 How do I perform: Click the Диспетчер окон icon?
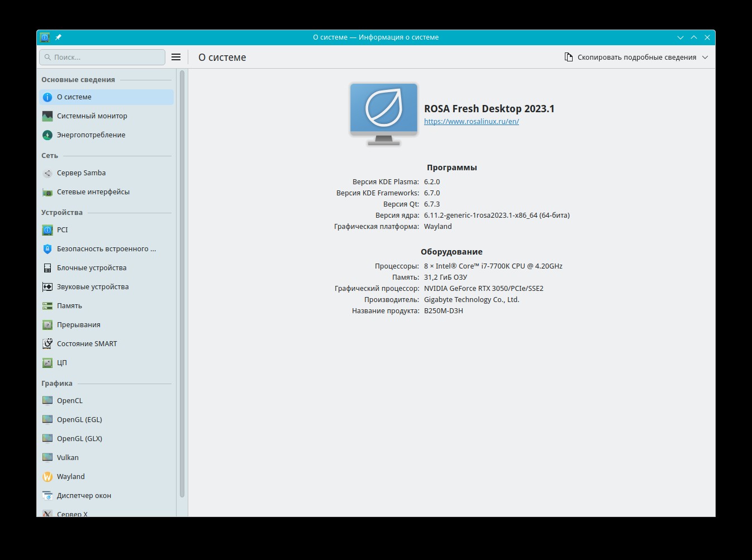click(x=47, y=496)
